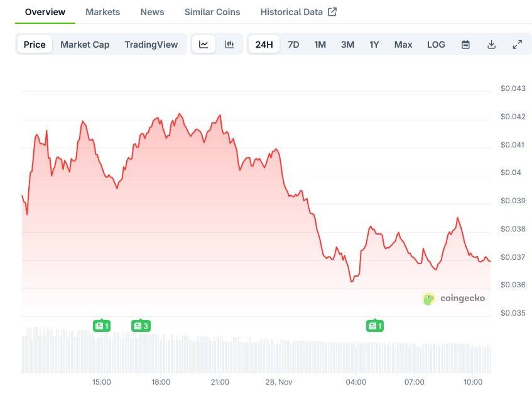The image size is (532, 394).
Task: Open the Similar Coins tab
Action: (212, 12)
